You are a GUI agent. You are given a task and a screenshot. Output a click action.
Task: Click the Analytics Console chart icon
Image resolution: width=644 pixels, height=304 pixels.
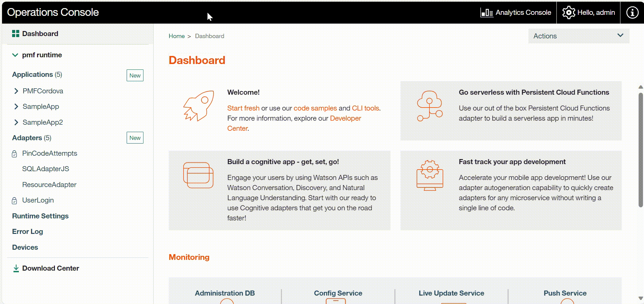[x=487, y=13]
